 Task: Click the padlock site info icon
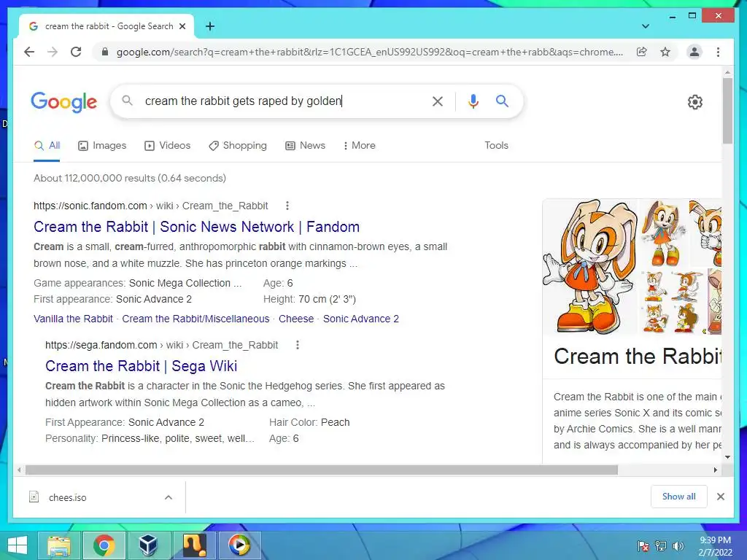[105, 52]
